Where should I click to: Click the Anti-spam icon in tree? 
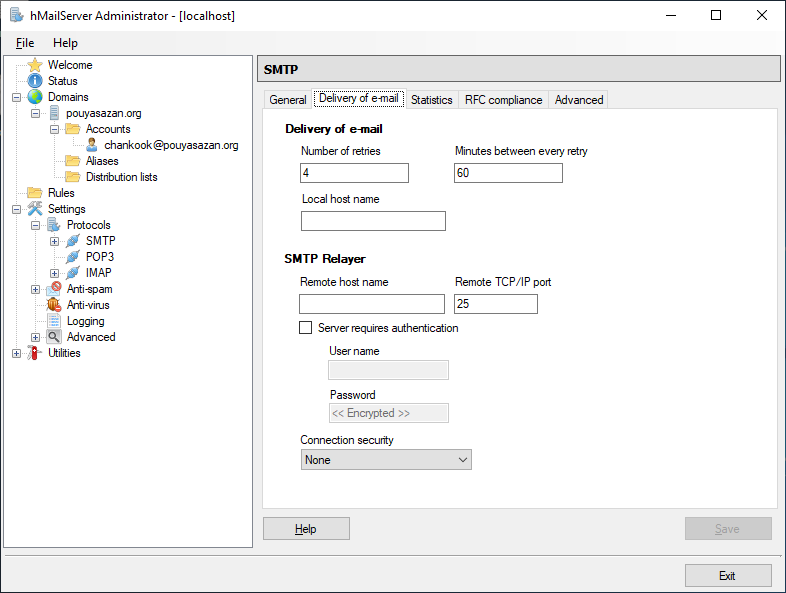coord(54,289)
